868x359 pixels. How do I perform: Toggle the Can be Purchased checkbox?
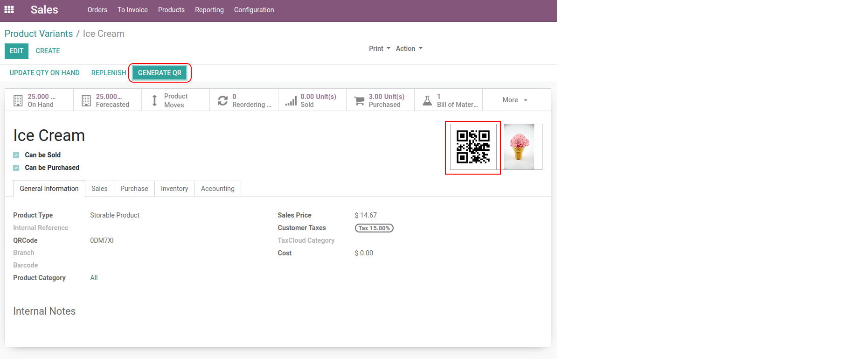[x=16, y=168]
